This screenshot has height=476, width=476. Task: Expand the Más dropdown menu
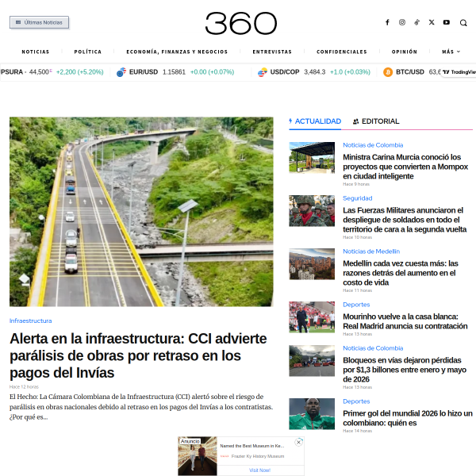point(451,52)
